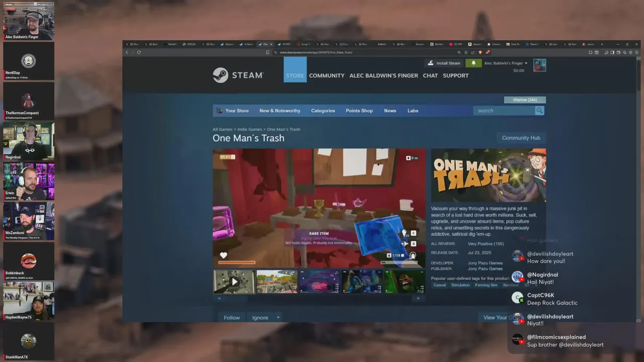
Task: Click the Install Steam button
Action: click(444, 63)
